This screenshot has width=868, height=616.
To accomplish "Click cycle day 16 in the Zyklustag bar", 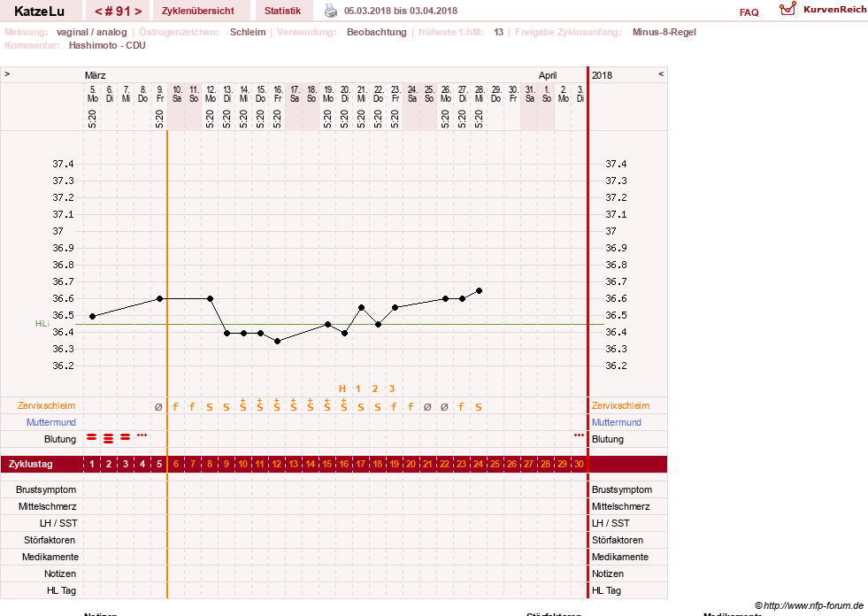I will point(344,465).
